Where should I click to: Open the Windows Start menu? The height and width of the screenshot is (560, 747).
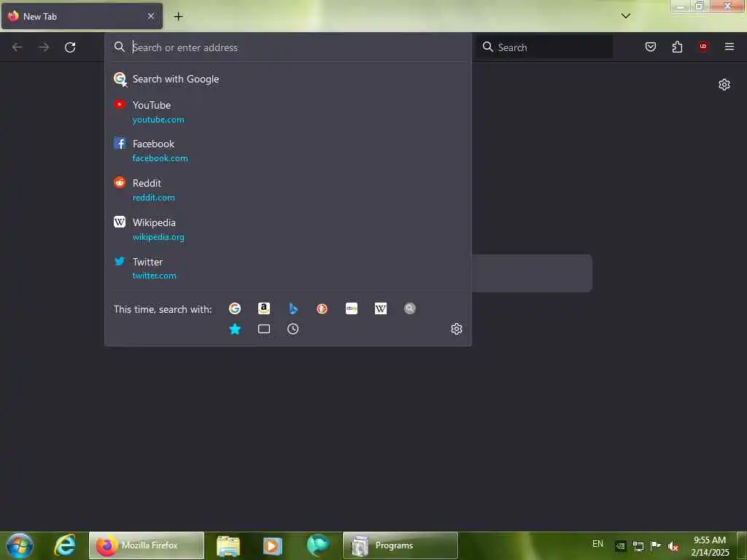20,545
